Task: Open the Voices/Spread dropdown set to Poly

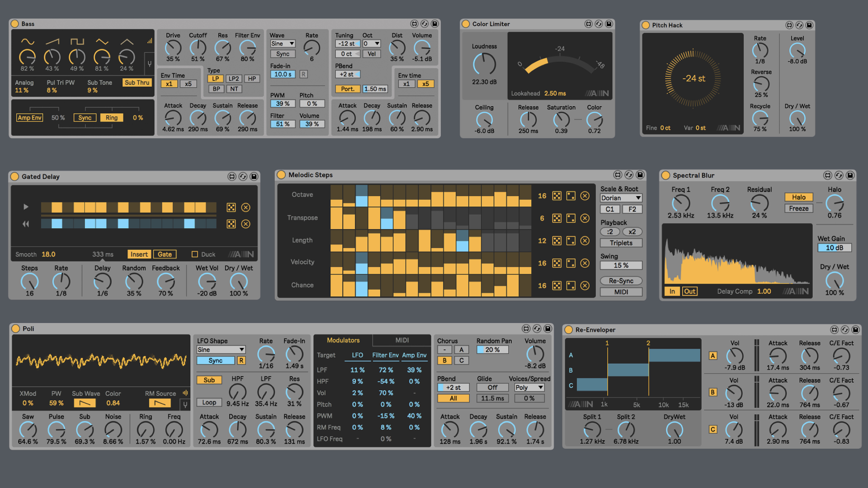Action: (529, 387)
